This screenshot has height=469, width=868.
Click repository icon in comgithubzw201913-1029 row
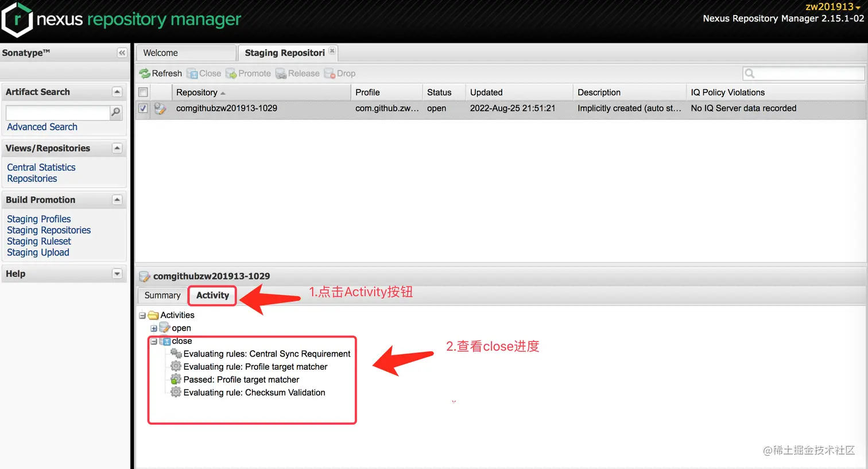tap(160, 108)
